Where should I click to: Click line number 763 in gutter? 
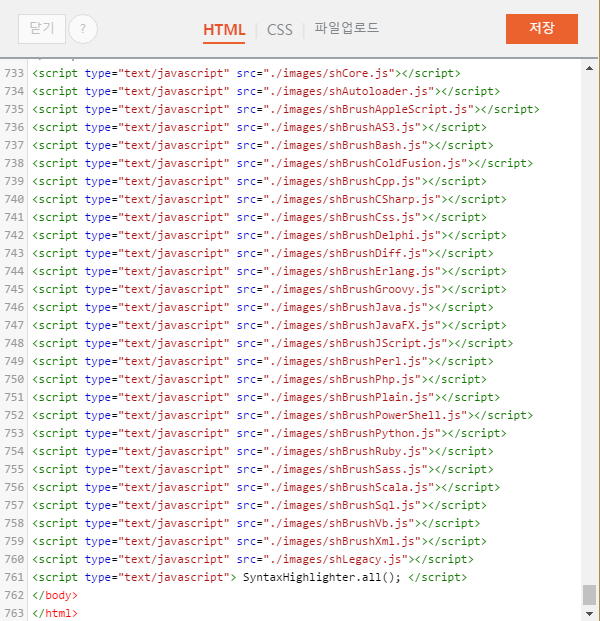pyautogui.click(x=14, y=613)
